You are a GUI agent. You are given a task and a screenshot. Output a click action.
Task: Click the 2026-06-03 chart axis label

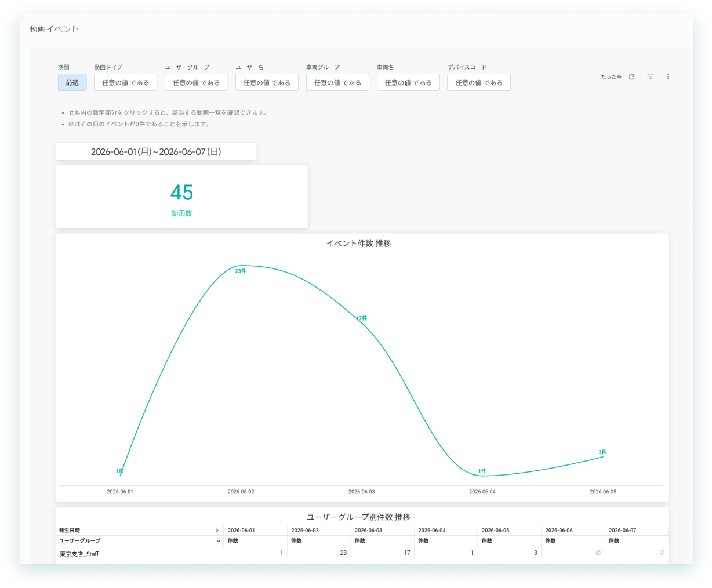click(361, 492)
